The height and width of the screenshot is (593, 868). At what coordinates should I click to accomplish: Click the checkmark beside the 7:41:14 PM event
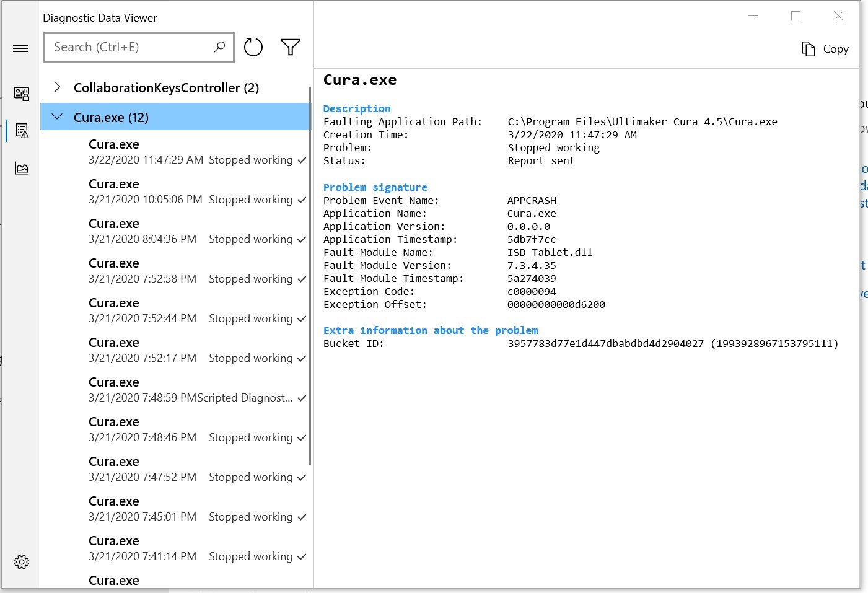click(x=302, y=556)
